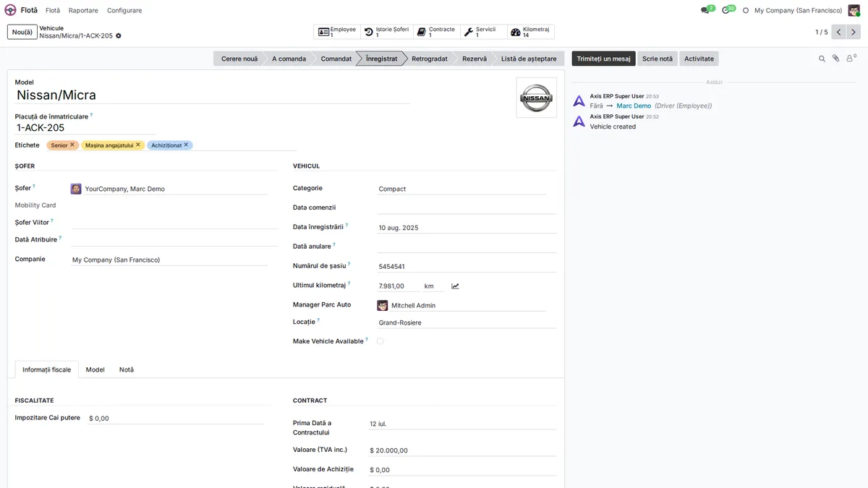The image size is (868, 488).
Task: Open the Raportare menu
Action: (83, 10)
